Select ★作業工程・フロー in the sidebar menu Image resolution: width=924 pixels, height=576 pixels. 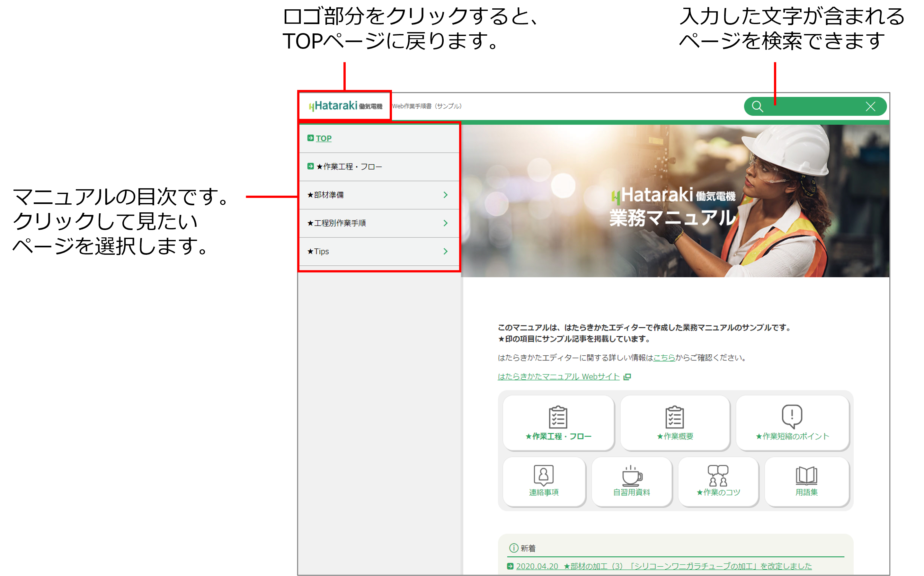[x=349, y=167]
